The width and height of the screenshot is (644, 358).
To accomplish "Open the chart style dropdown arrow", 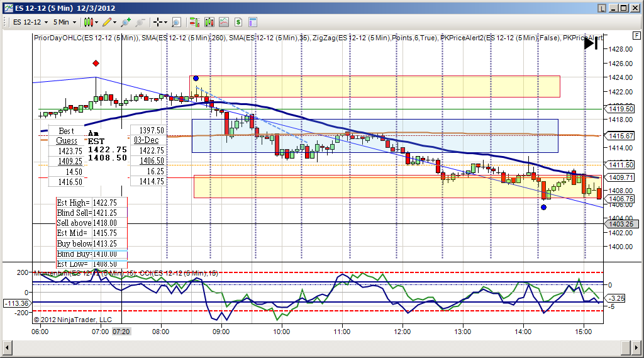I will point(97,22).
